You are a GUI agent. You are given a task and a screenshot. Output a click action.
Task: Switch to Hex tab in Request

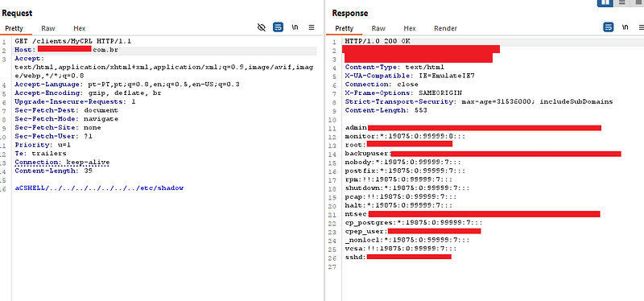coord(79,28)
